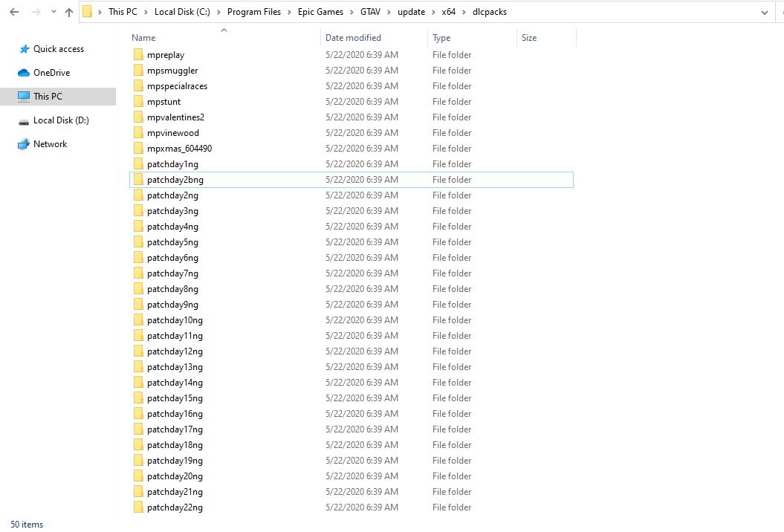Viewport: 784px width, 532px height.
Task: Click the patchday8ng folder icon
Action: click(x=138, y=288)
